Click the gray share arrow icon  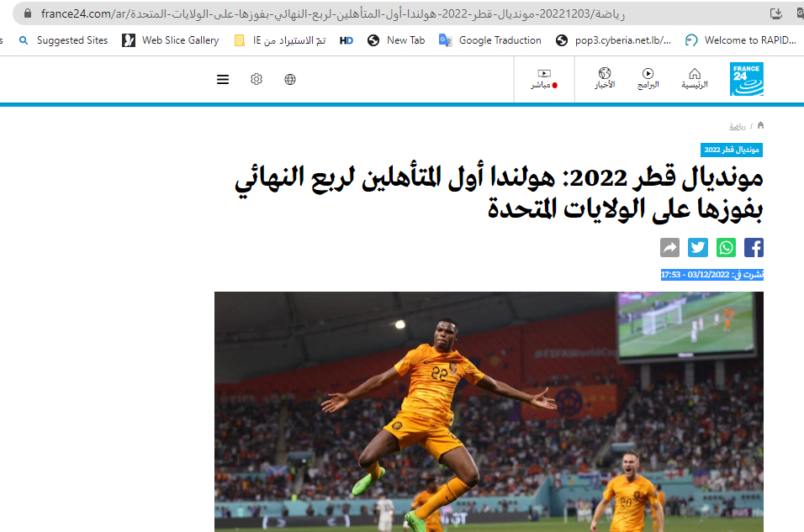(x=670, y=247)
